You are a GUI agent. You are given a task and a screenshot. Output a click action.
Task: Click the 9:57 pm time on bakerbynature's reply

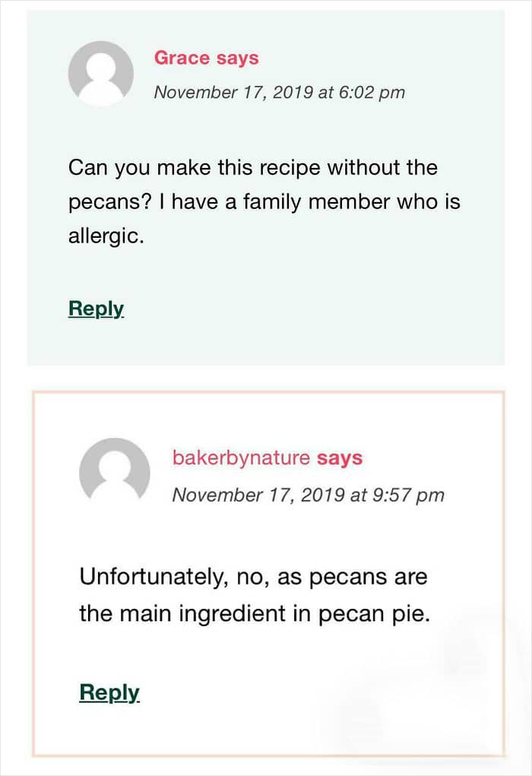[408, 496]
